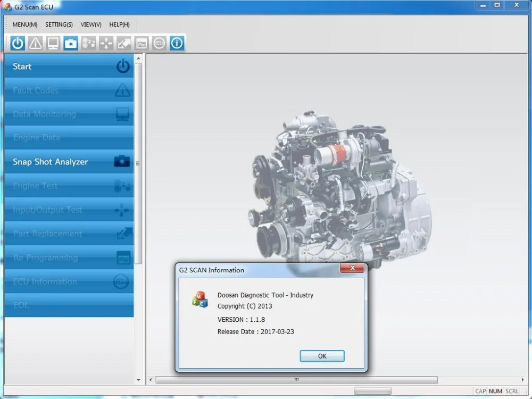
Task: Open the VIEW(V) menu
Action: point(91,24)
